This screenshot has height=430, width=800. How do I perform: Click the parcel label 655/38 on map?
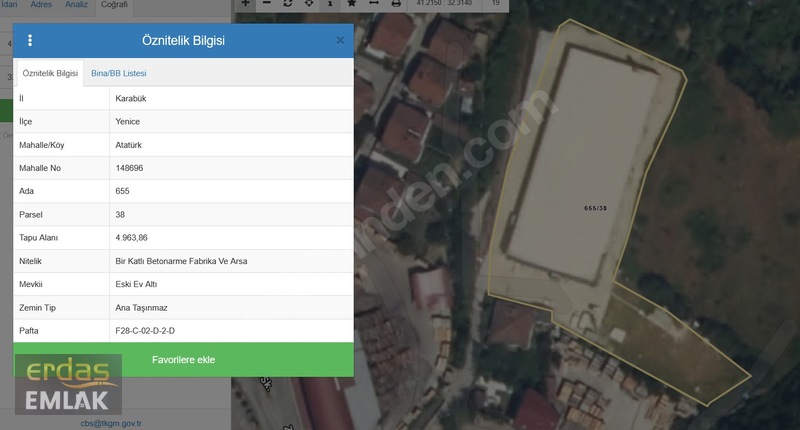pyautogui.click(x=595, y=208)
